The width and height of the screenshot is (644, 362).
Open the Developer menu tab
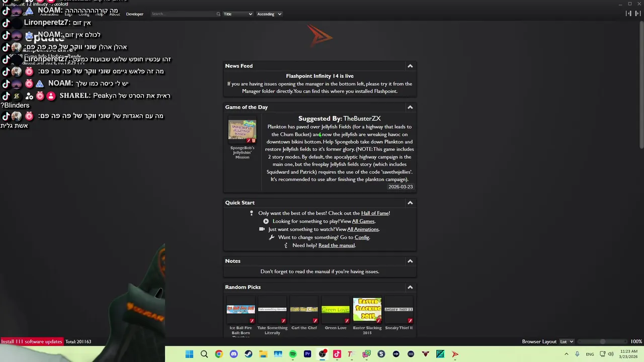(x=134, y=14)
